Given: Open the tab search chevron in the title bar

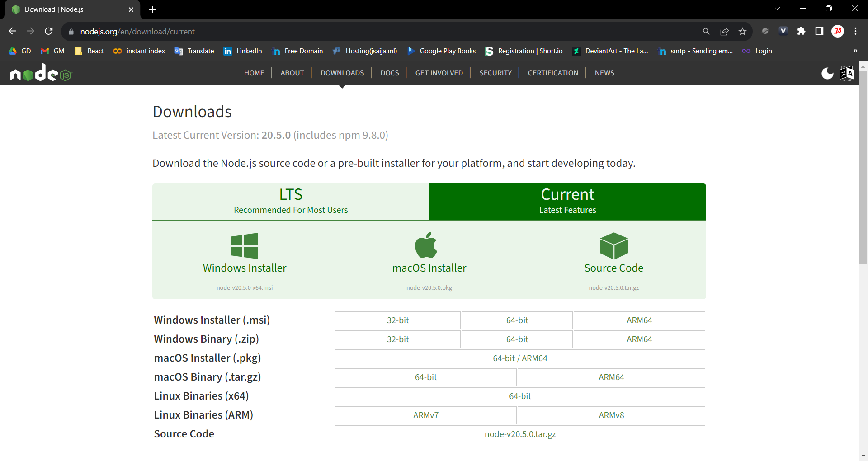Looking at the screenshot, I should point(777,9).
